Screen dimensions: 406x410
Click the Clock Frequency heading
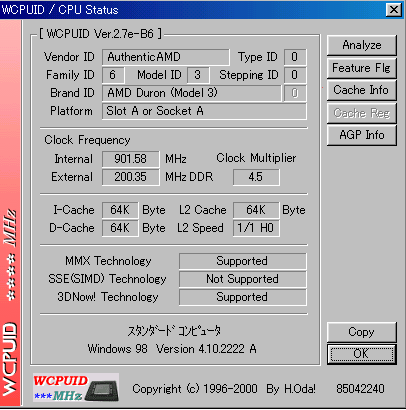87,140
